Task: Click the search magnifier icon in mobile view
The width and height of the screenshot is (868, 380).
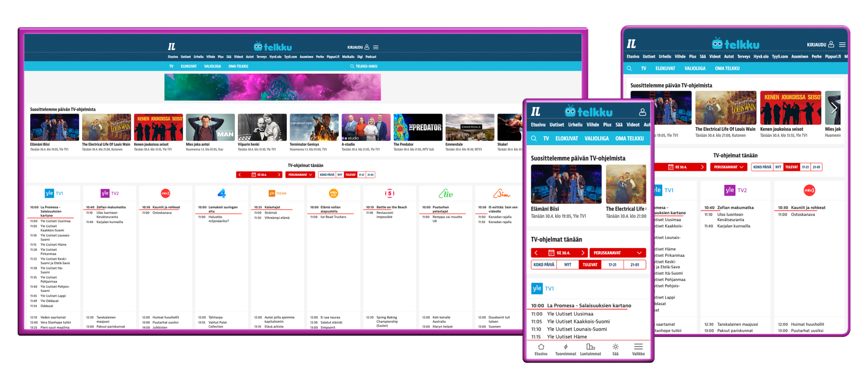Action: 534,139
